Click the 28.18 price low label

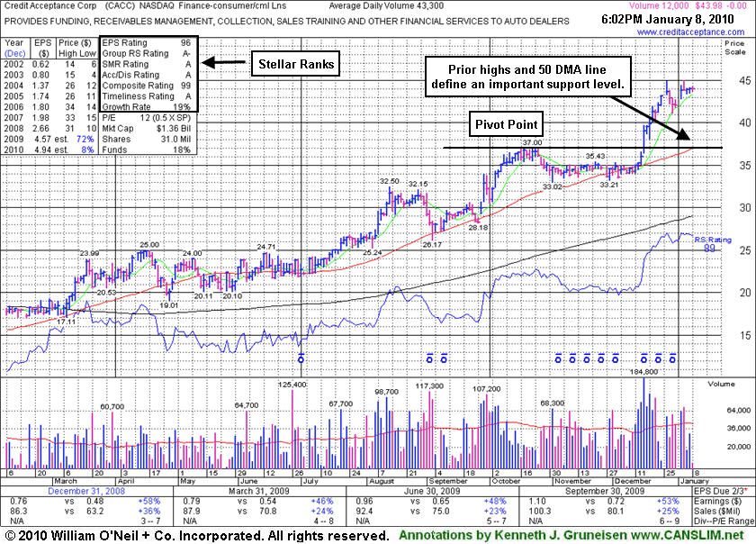tap(478, 227)
